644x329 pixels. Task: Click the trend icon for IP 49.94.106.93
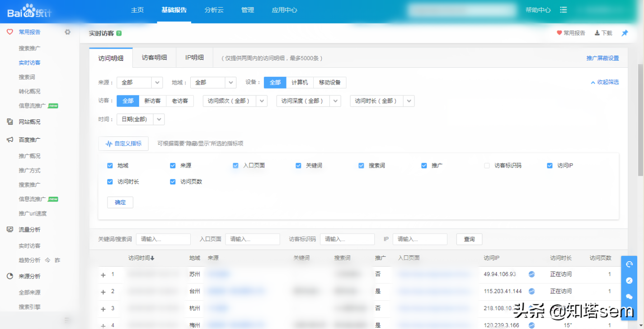click(532, 274)
